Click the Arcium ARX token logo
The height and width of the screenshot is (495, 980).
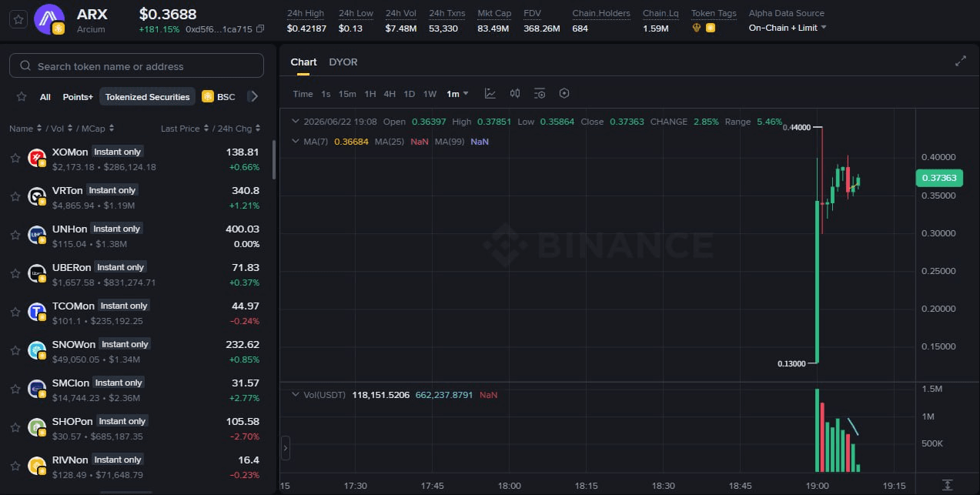[49, 19]
